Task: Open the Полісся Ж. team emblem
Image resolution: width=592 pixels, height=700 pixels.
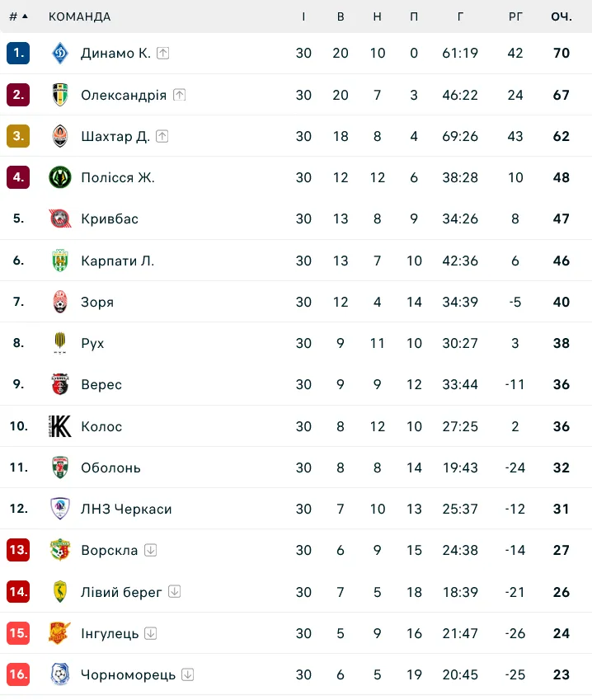Action: (x=60, y=177)
